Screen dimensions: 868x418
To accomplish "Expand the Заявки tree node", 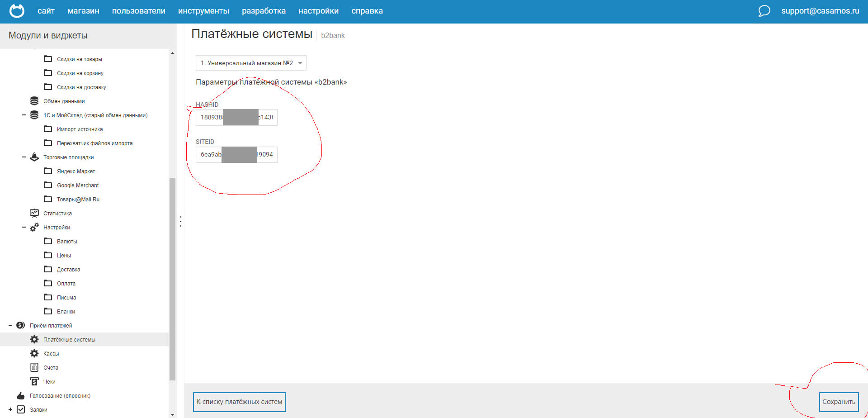I will coord(10,410).
